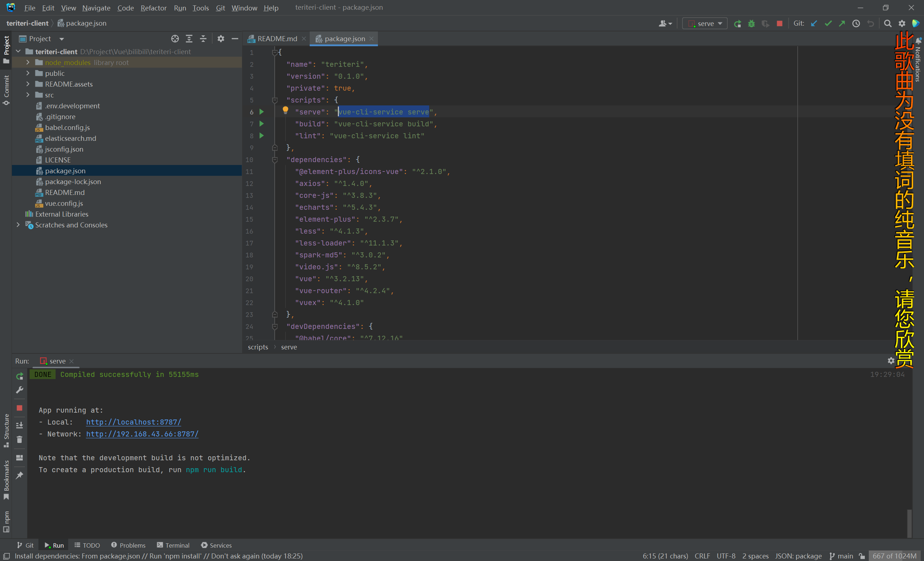Image resolution: width=924 pixels, height=561 pixels.
Task: Click the network address 192.168.43.66:8787 link
Action: (x=143, y=434)
